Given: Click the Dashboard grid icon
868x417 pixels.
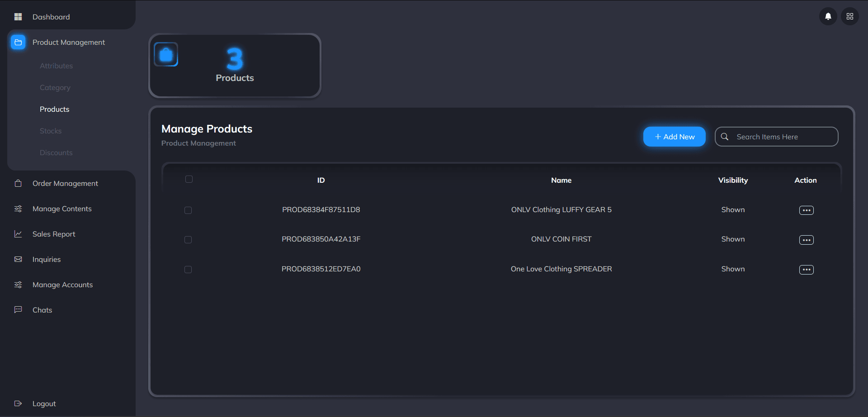Looking at the screenshot, I should 18,17.
